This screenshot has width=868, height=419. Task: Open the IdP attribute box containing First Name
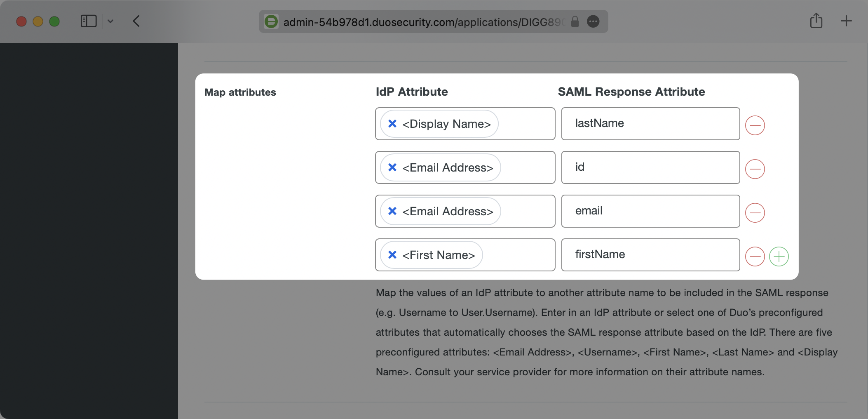(518, 255)
